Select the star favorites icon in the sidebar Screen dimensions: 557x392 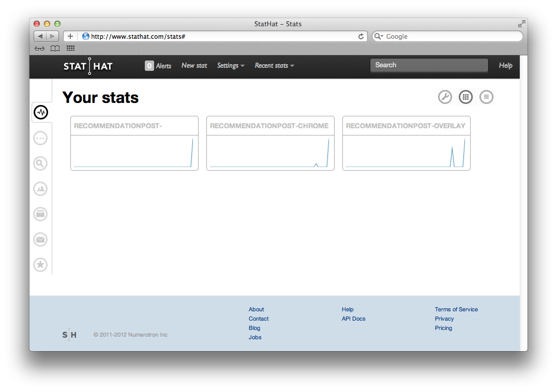[x=40, y=264]
